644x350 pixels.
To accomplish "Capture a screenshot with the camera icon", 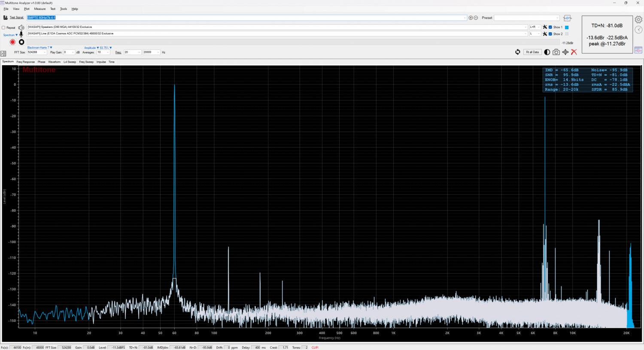I will (556, 52).
